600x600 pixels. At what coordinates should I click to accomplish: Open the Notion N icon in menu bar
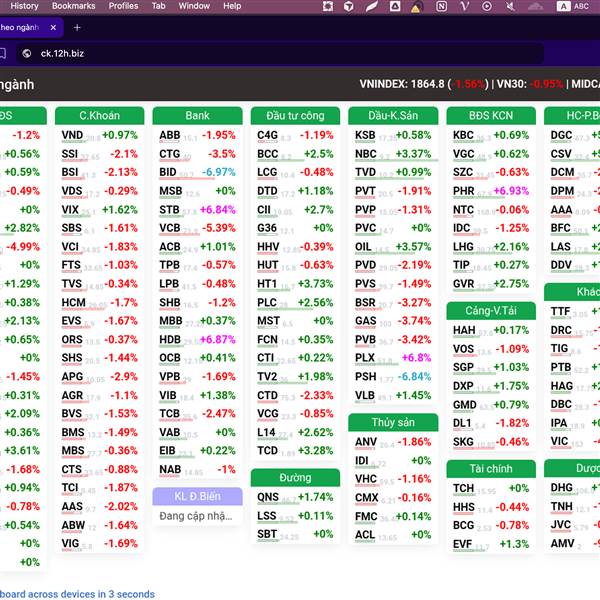tap(441, 6)
